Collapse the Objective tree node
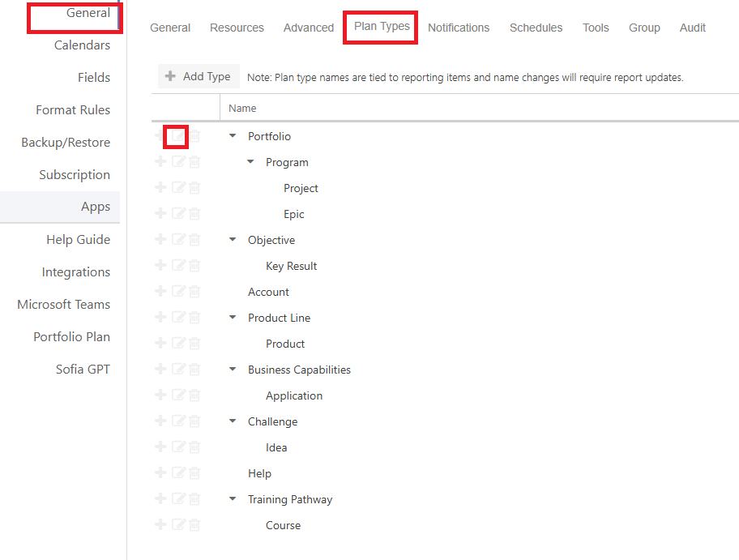 pos(233,239)
